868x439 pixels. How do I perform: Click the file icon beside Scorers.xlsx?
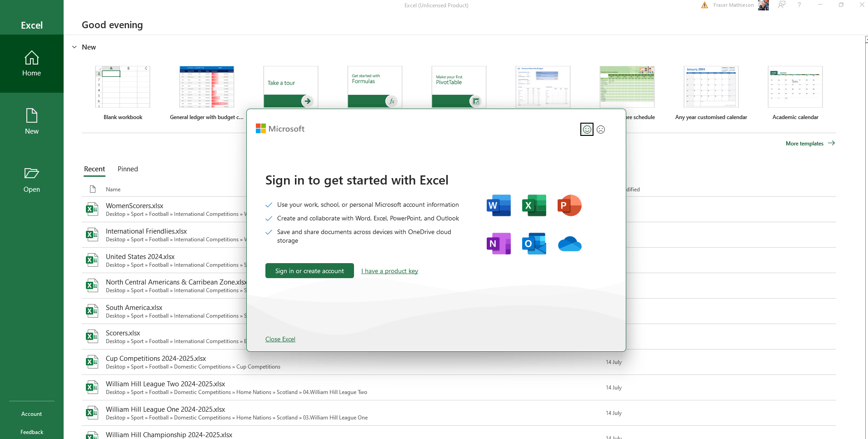(x=92, y=336)
